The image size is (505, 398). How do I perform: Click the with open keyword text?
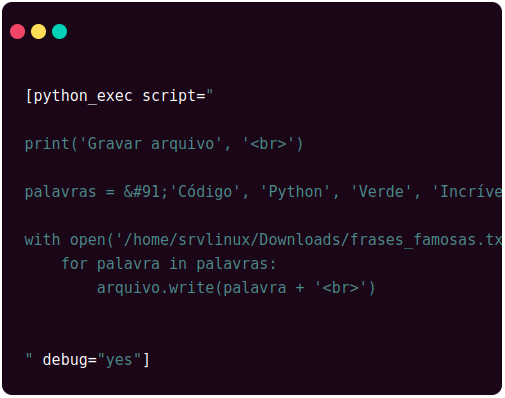click(65, 240)
